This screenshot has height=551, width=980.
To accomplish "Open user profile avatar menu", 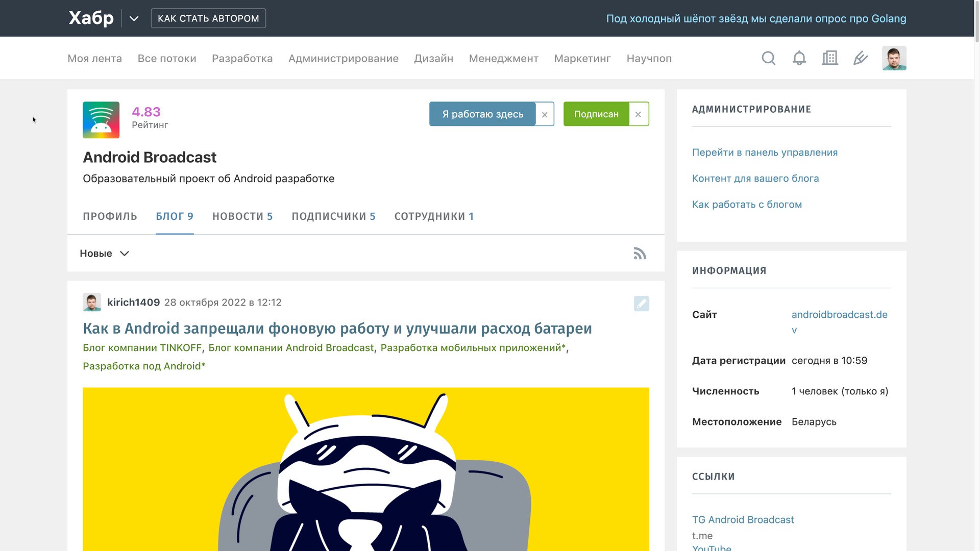I will click(x=894, y=58).
